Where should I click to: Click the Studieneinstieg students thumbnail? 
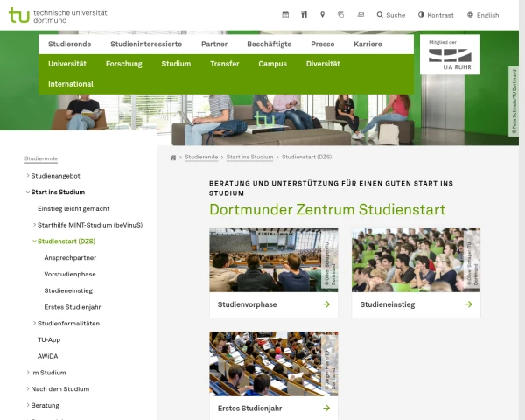pyautogui.click(x=416, y=260)
